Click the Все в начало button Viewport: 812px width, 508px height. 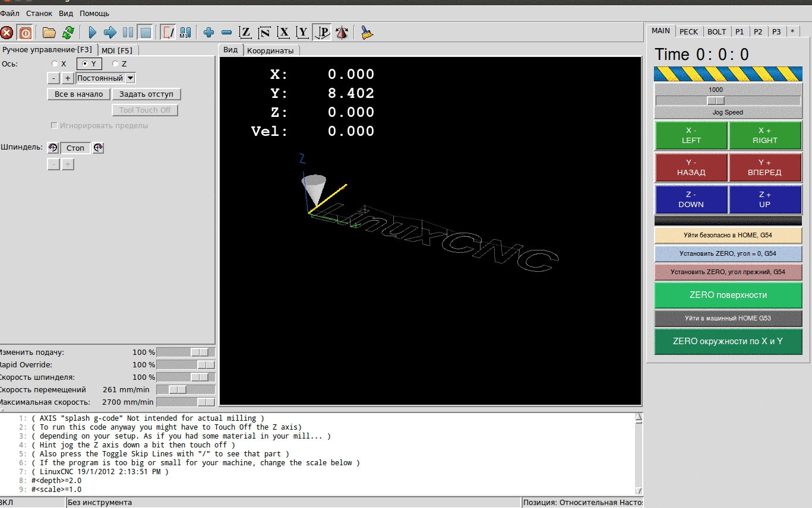[78, 94]
